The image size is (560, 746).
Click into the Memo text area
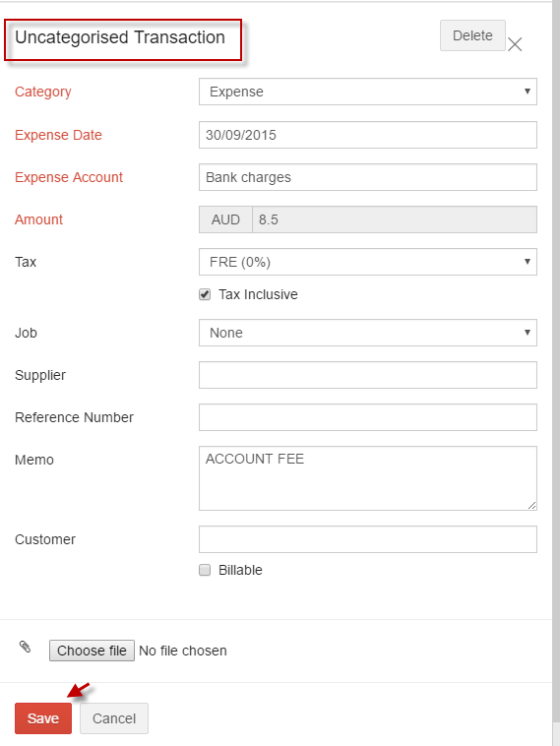tap(368, 478)
